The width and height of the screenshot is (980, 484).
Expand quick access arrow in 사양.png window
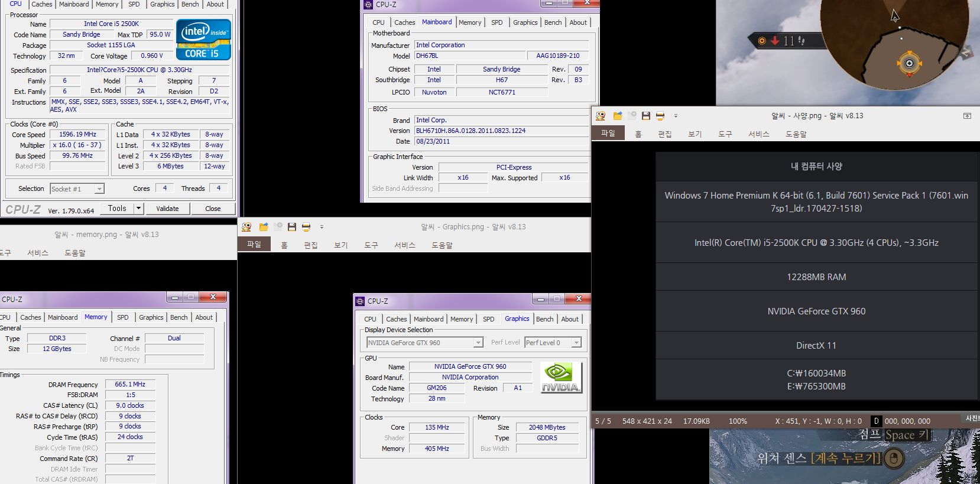click(x=676, y=116)
